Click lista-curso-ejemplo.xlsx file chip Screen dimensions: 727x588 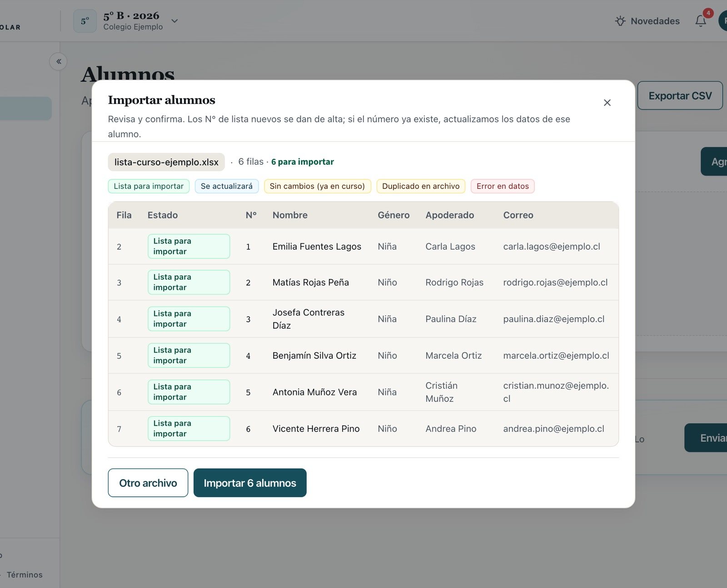click(166, 162)
